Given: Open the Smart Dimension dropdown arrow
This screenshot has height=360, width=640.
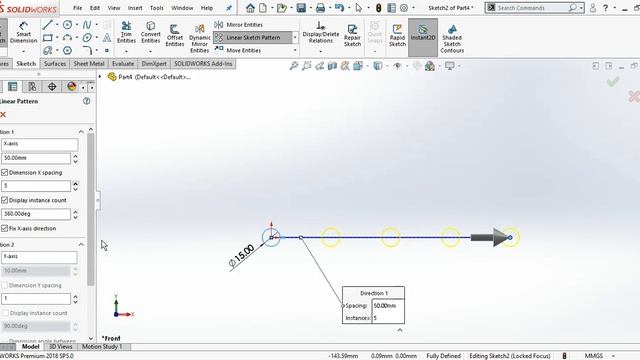Looking at the screenshot, I should click(x=23, y=51).
